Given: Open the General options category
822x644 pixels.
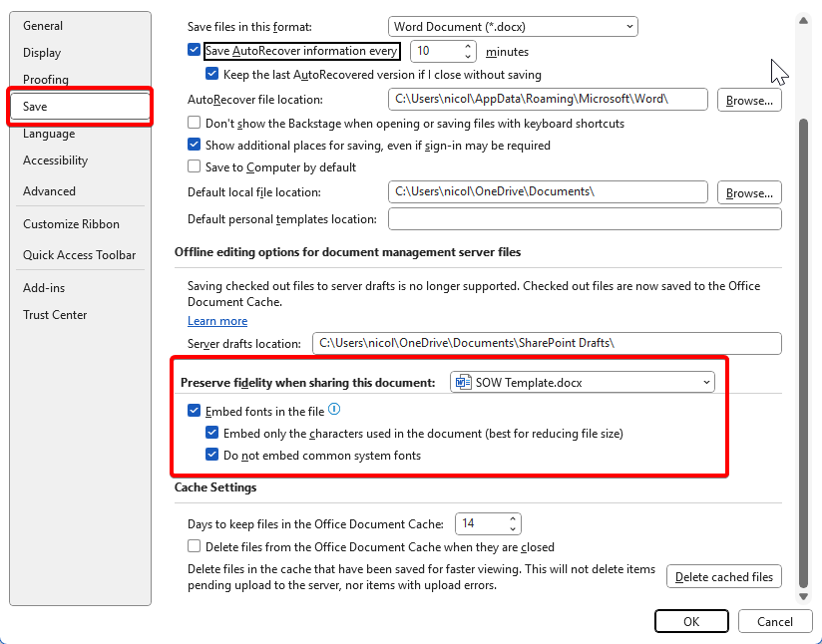Looking at the screenshot, I should point(80,26).
